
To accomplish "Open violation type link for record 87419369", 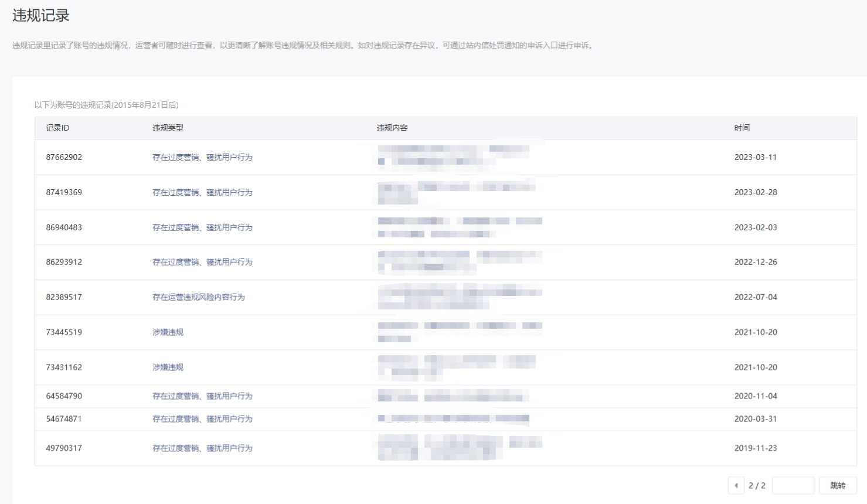I will click(202, 192).
